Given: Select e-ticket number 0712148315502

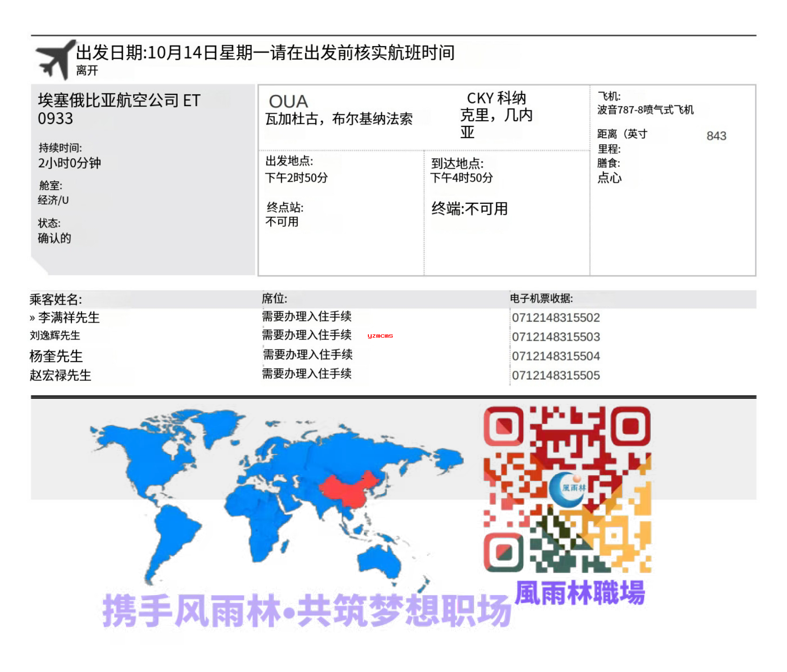Looking at the screenshot, I should coord(556,318).
